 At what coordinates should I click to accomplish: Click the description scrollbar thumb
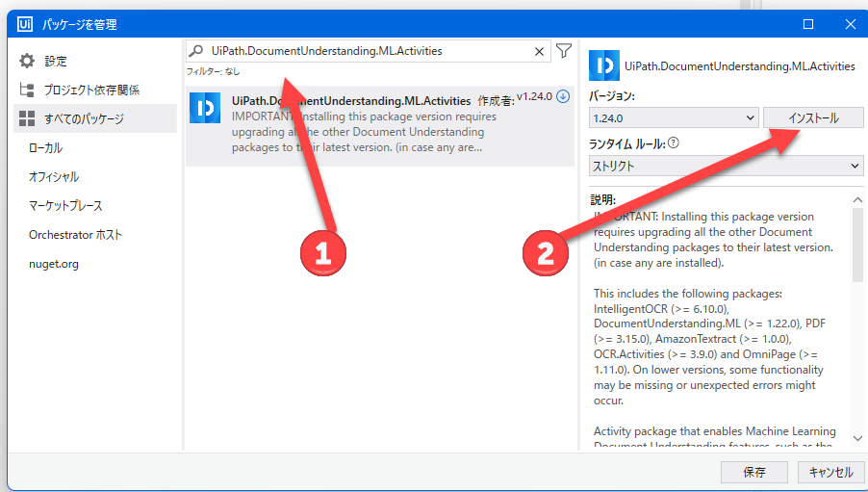coord(857,245)
